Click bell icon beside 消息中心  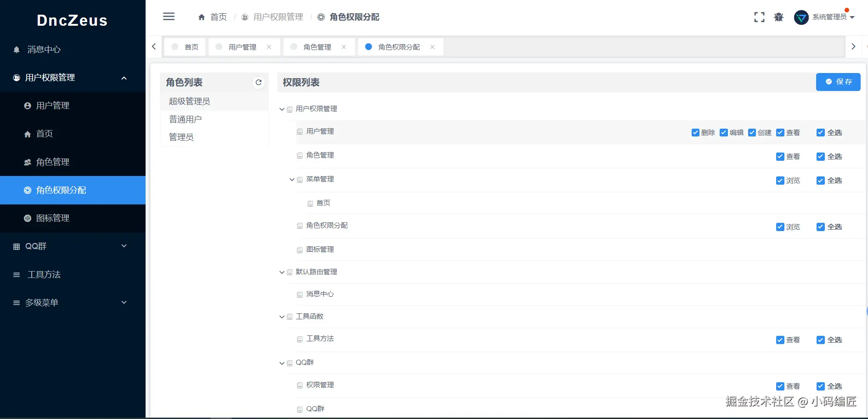[17, 50]
